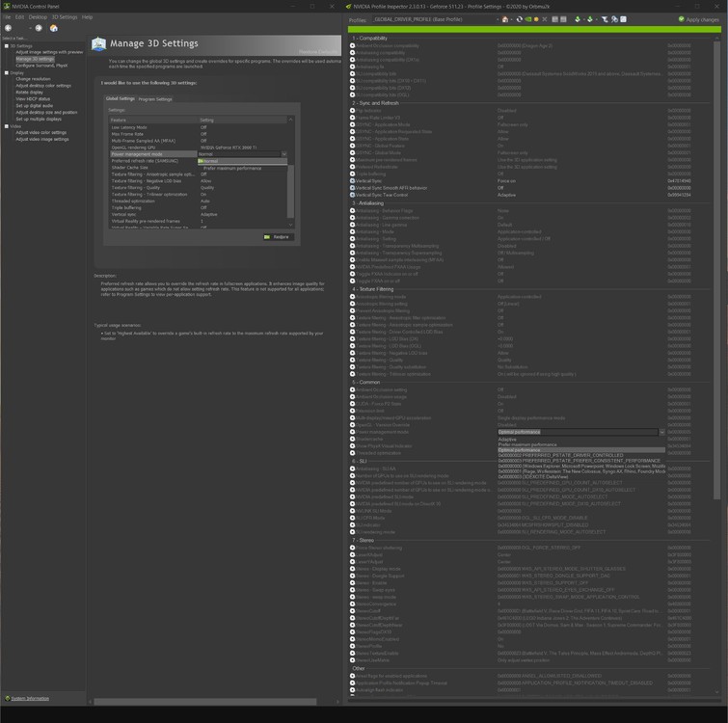Image resolution: width=728 pixels, height=723 pixels.
Task: Click the delete profile X icon
Action: click(x=544, y=19)
